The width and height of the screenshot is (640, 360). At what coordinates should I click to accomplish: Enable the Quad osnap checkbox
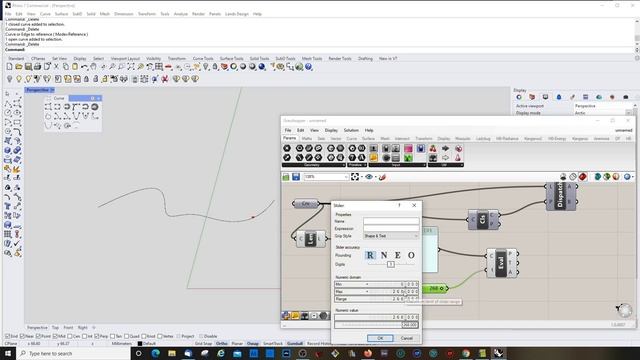point(127,336)
